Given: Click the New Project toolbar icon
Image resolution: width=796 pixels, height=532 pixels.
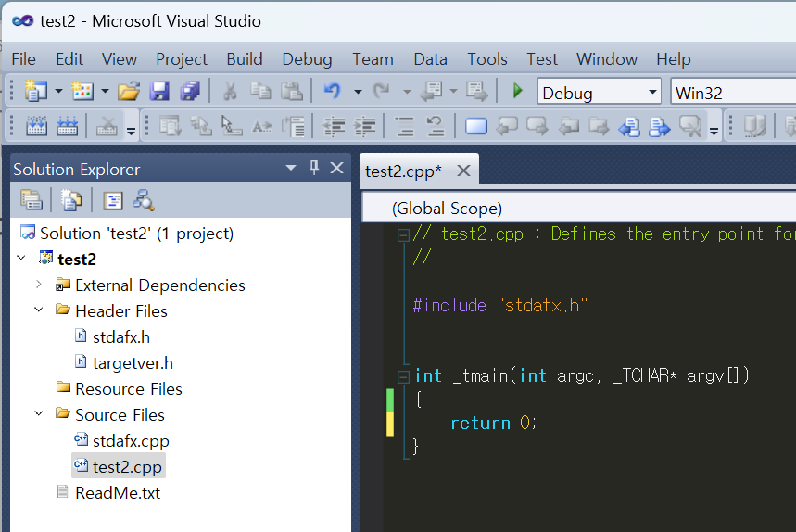Looking at the screenshot, I should coord(35,92).
